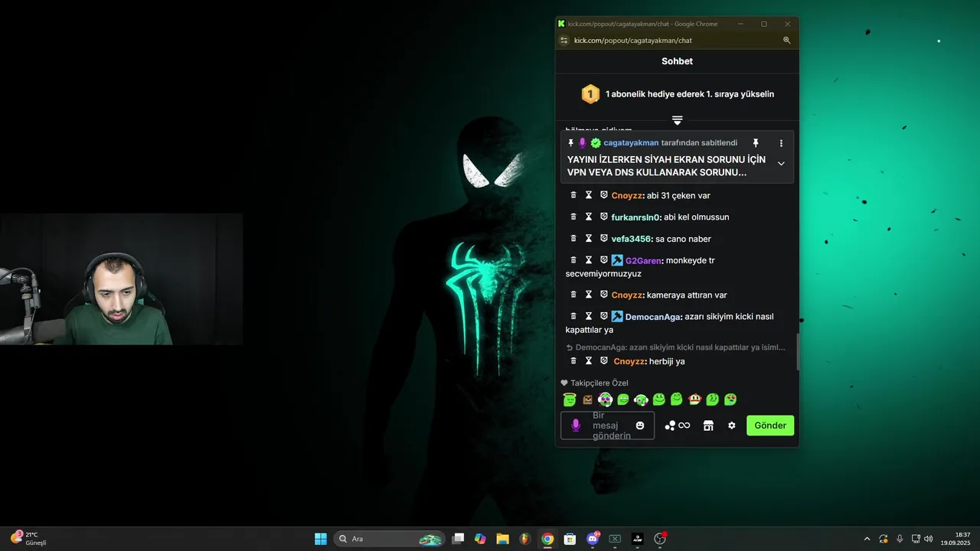Click the gold rank 1 badge

pos(590,94)
